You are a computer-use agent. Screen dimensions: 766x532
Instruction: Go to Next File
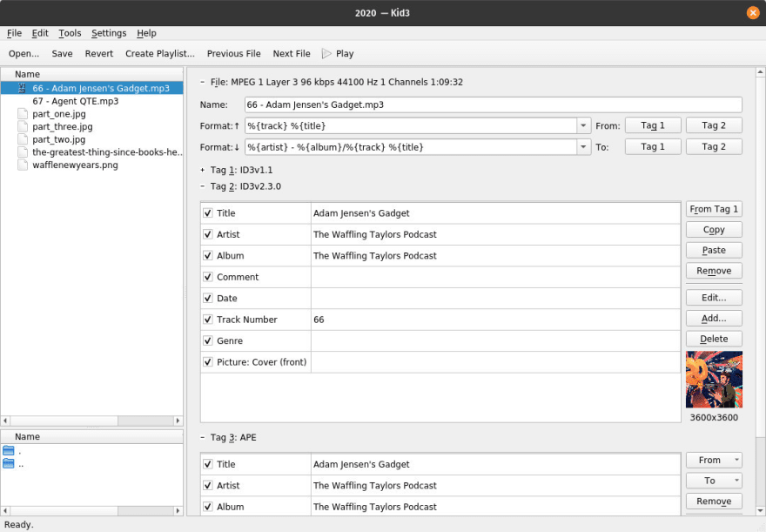292,54
